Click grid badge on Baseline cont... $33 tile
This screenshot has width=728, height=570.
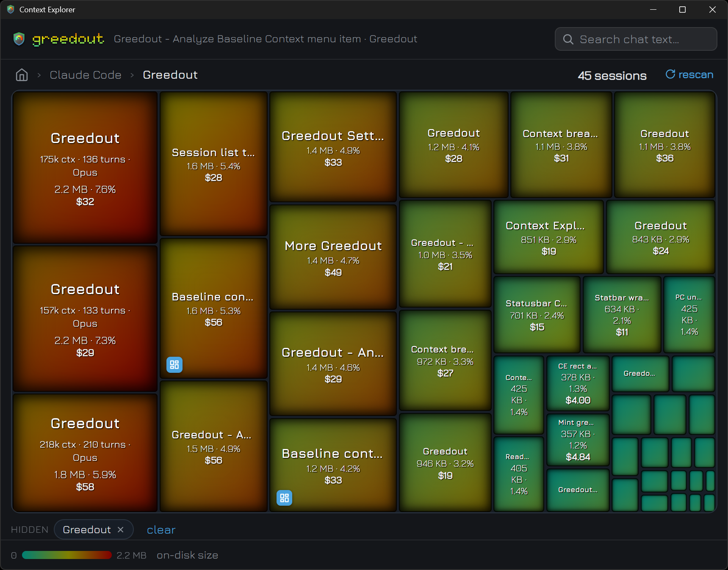(x=285, y=498)
